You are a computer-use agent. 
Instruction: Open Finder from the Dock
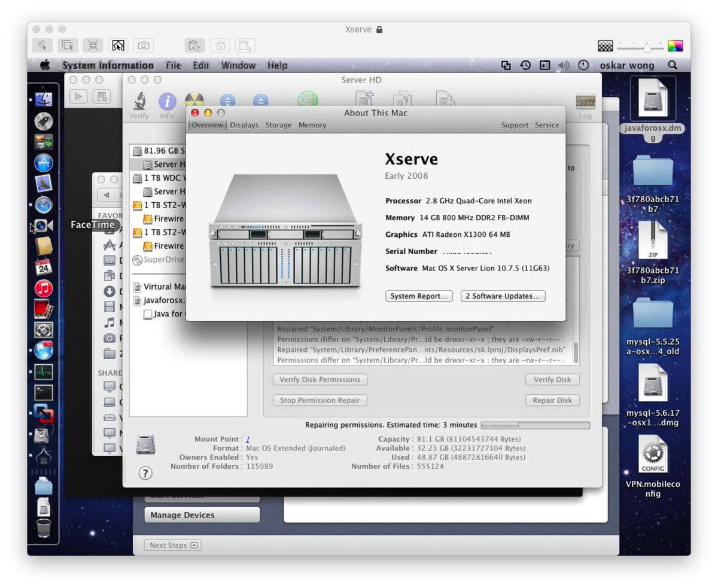pyautogui.click(x=44, y=99)
